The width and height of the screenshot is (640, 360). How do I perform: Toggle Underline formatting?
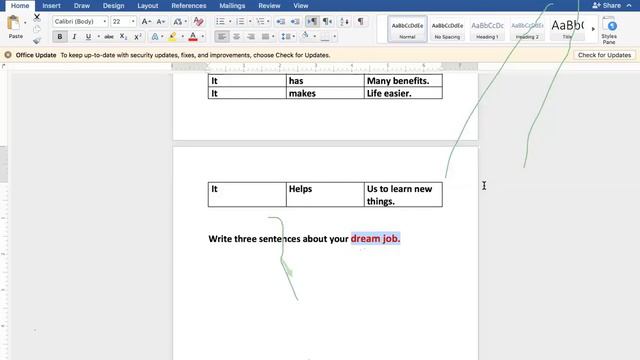[88, 37]
